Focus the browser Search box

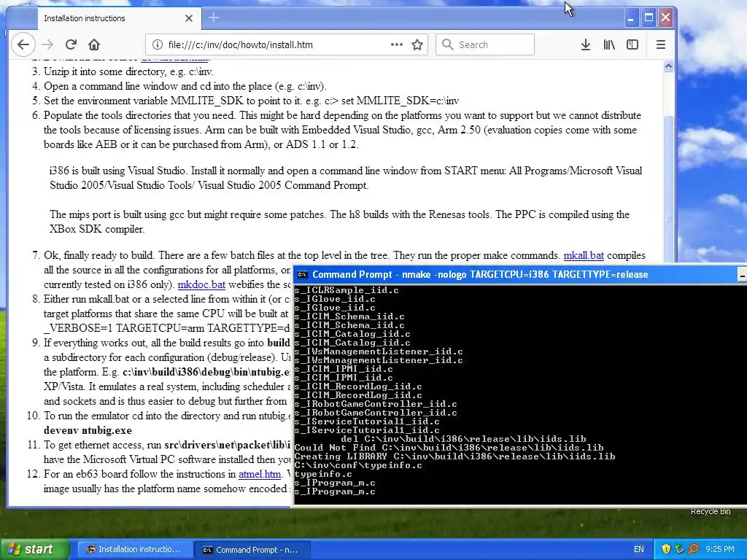pos(485,44)
